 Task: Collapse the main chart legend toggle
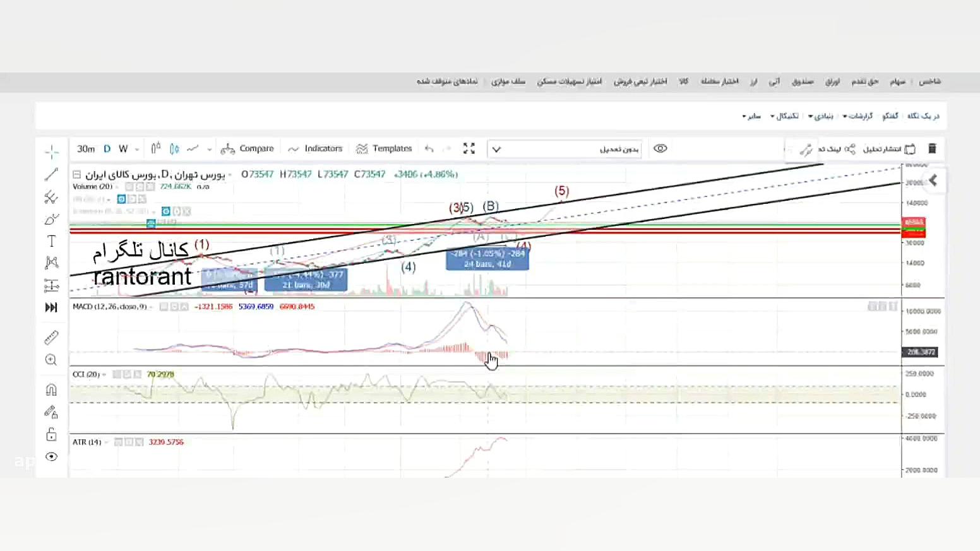click(76, 174)
